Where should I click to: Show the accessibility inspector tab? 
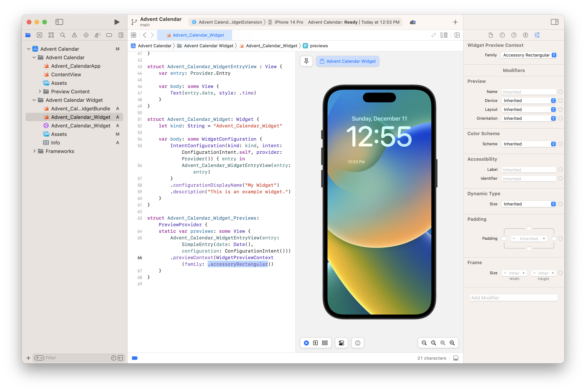coord(525,35)
